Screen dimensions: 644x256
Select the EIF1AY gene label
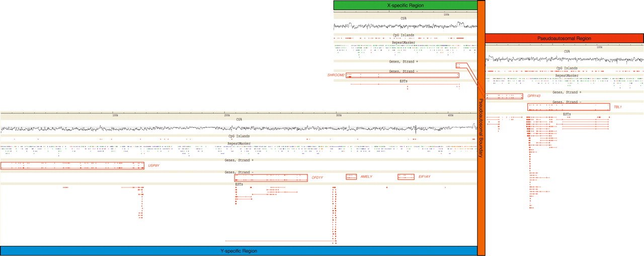coord(424,177)
